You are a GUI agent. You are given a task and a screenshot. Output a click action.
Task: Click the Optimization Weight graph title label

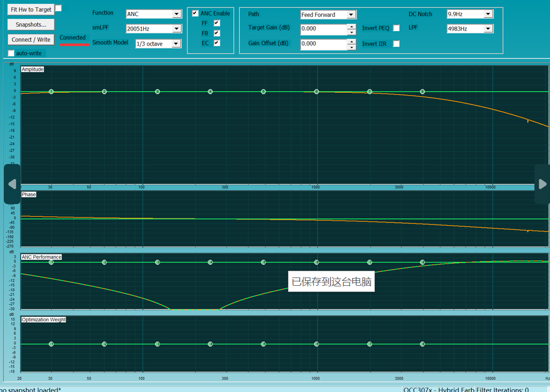tap(44, 320)
